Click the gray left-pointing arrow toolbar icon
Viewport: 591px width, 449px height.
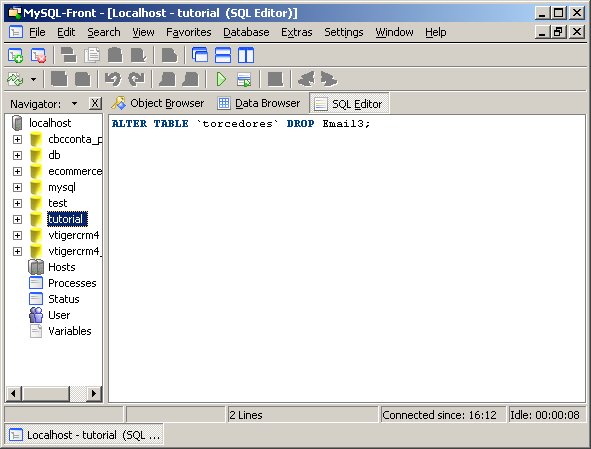[x=306, y=80]
